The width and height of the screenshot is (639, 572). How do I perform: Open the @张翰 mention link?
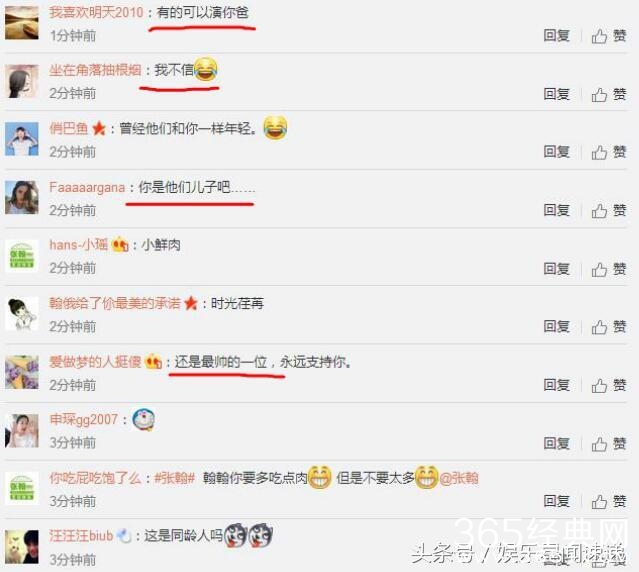tap(458, 478)
